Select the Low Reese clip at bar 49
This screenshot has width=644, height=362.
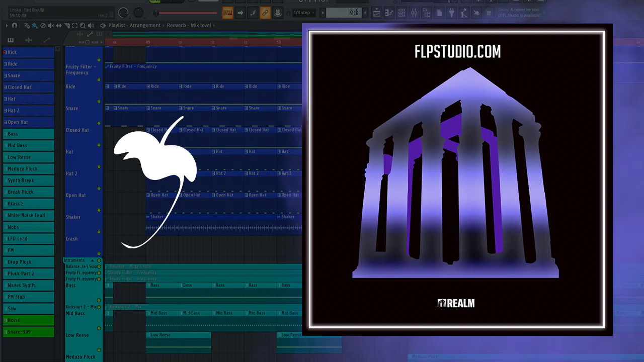(x=179, y=342)
